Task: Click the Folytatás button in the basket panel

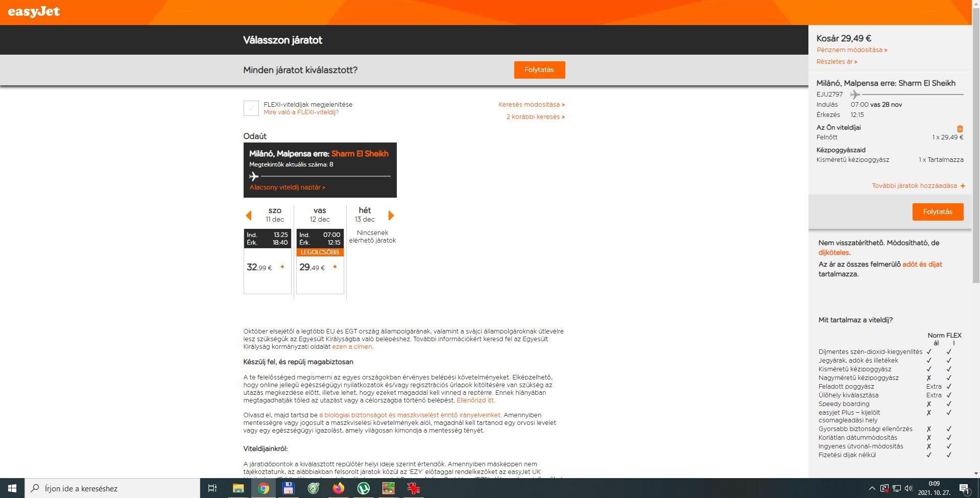Action: point(938,212)
